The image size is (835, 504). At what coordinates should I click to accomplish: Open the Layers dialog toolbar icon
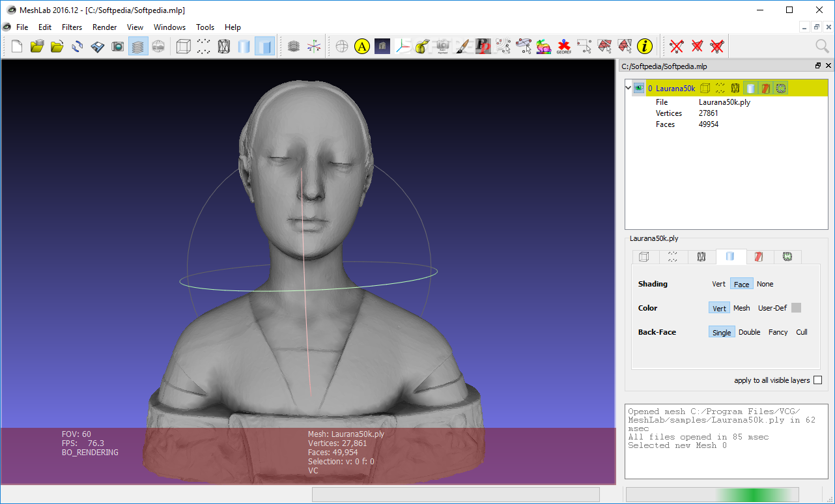coord(137,46)
